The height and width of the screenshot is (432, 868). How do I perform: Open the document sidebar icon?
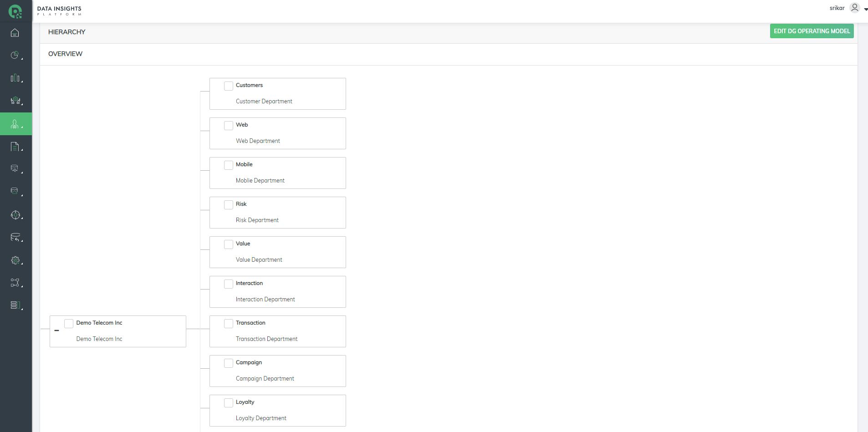click(15, 147)
